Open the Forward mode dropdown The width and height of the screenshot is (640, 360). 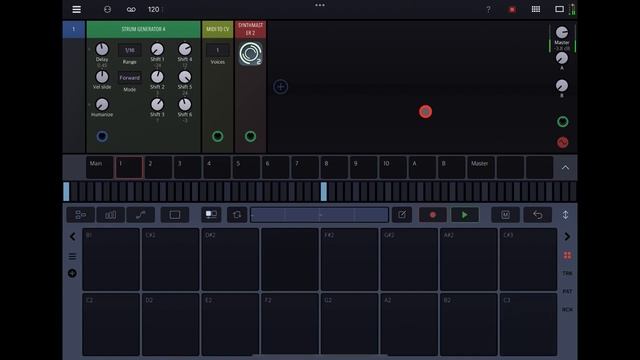coord(130,78)
